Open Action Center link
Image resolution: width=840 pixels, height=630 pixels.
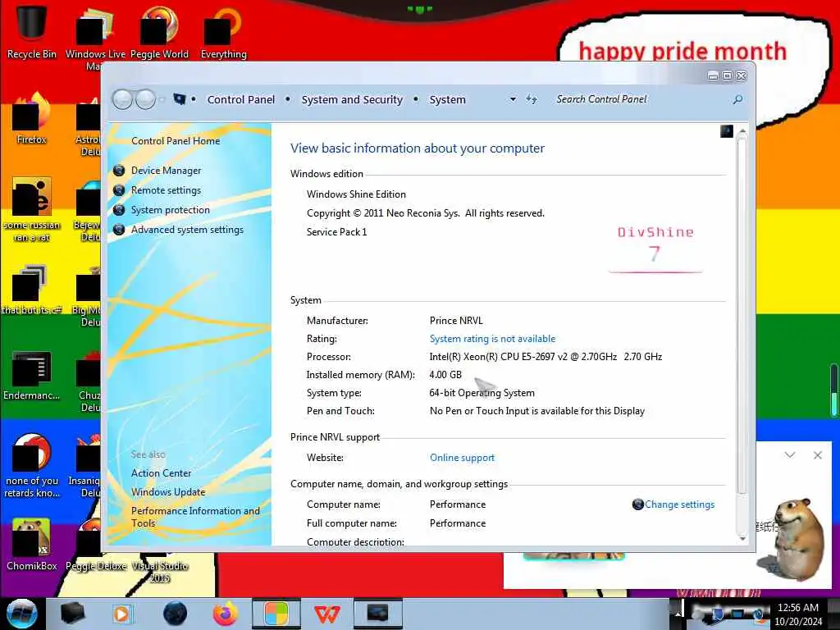point(162,473)
